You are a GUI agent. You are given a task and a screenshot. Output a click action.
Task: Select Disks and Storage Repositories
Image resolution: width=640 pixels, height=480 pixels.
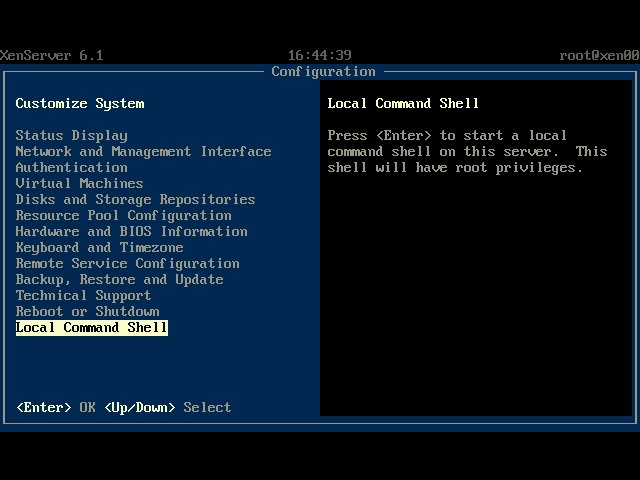tap(136, 200)
